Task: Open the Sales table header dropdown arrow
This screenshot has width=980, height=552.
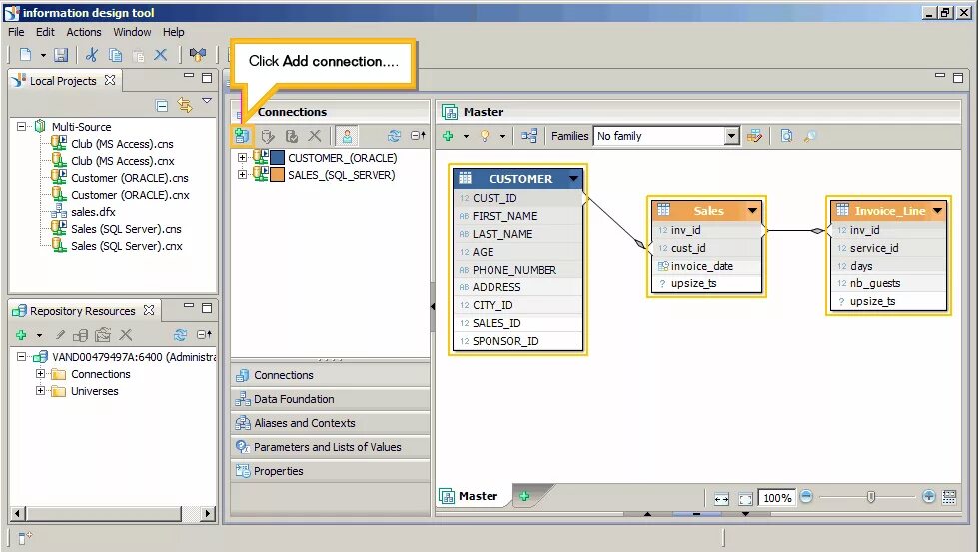Action: click(752, 211)
